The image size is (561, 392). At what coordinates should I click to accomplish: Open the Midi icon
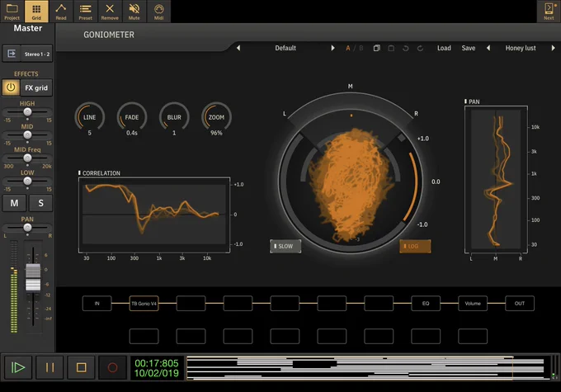coord(159,11)
